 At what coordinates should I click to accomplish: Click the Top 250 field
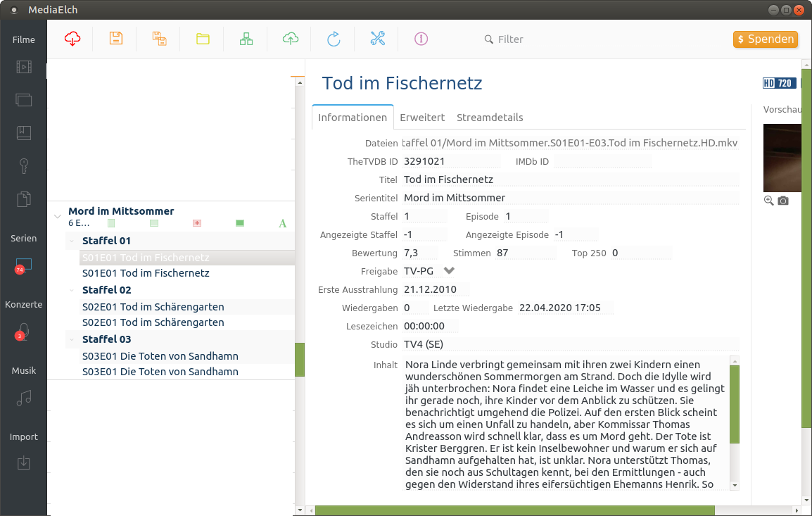[641, 253]
